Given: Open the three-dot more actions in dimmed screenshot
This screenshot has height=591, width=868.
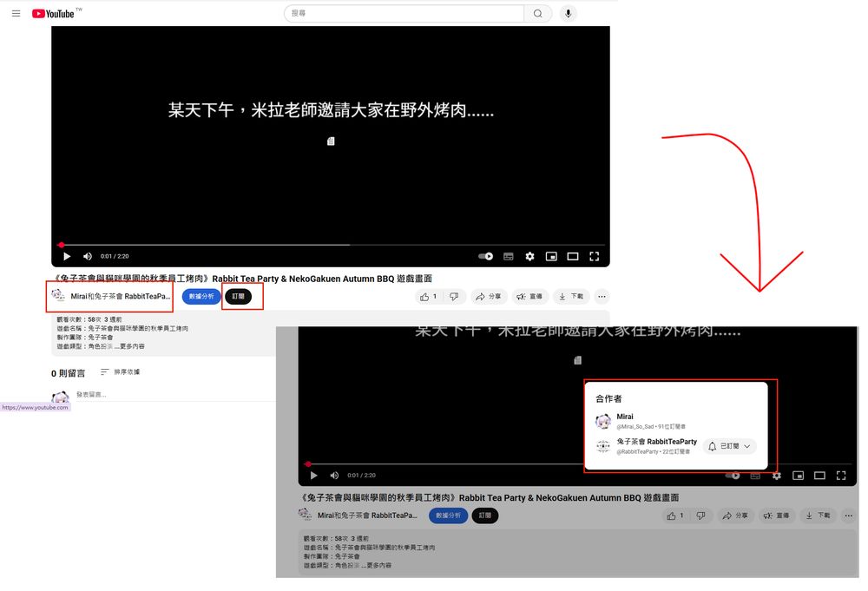Looking at the screenshot, I should tap(849, 515).
